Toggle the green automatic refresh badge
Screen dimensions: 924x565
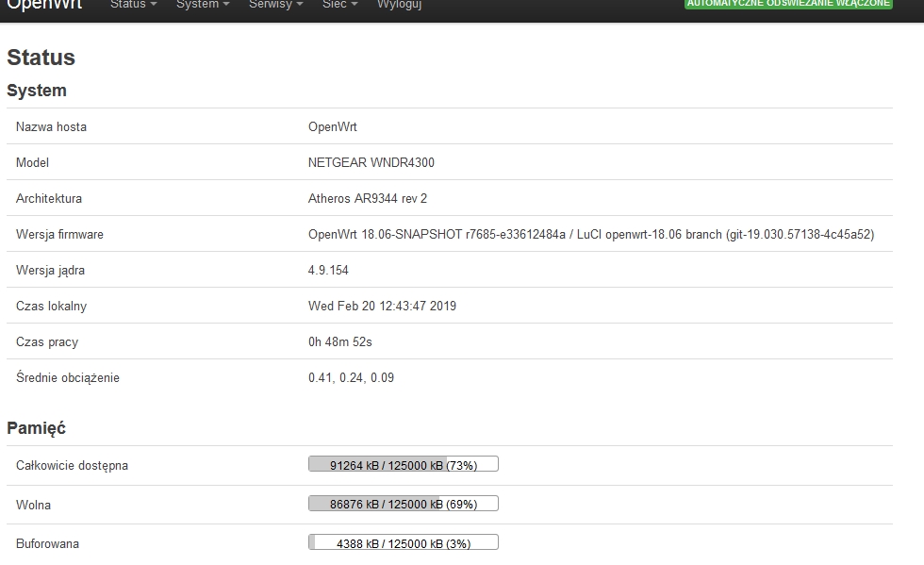pos(788,4)
